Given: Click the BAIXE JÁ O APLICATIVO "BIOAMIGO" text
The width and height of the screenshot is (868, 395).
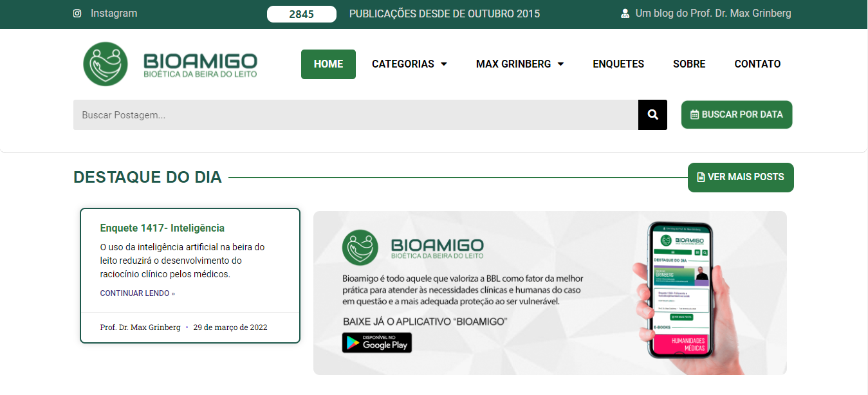Looking at the screenshot, I should point(425,321).
